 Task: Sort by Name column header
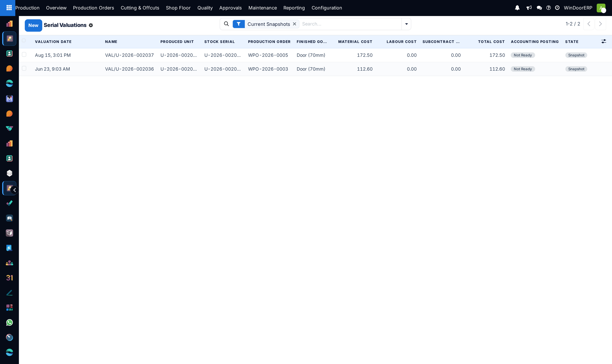(111, 42)
